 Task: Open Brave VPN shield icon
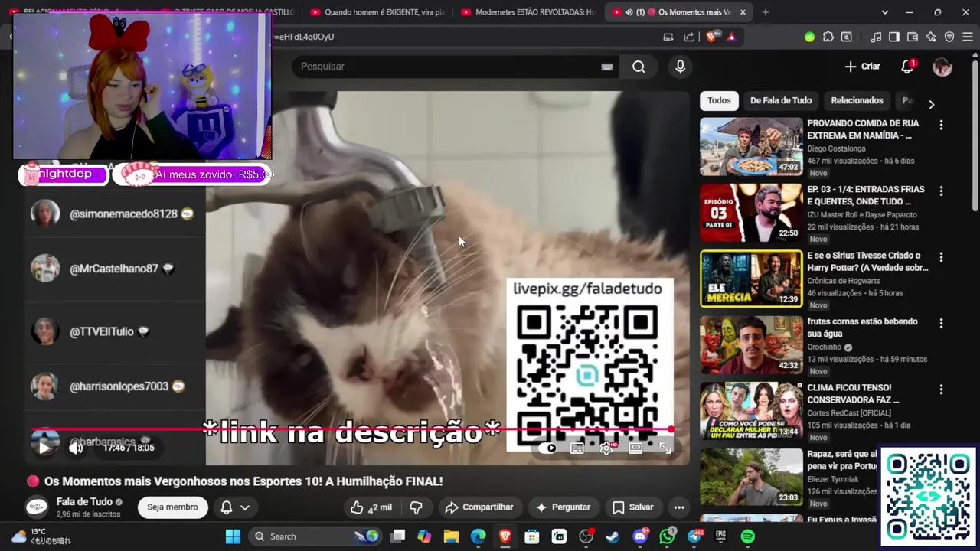949,37
